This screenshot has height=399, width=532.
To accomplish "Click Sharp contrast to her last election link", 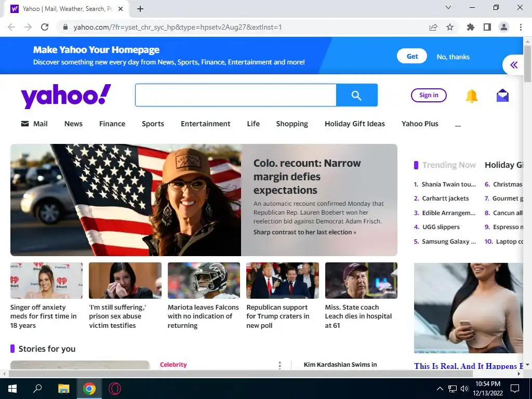I will pos(304,232).
